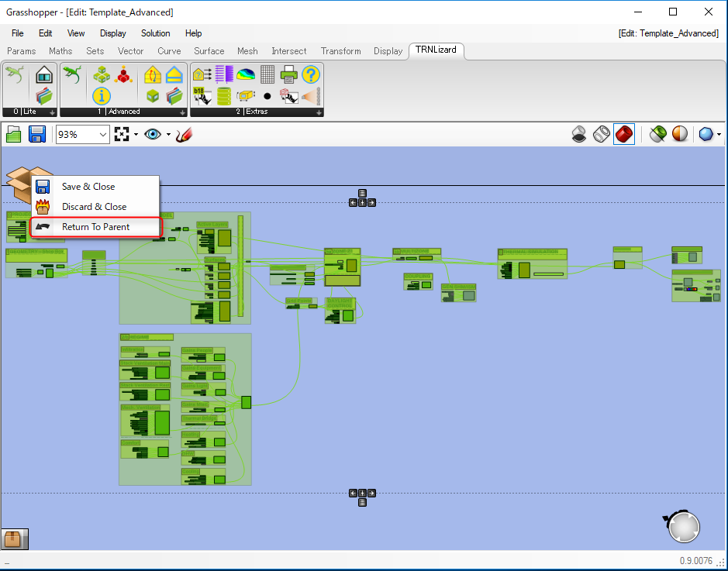Click the yellow house with blue outline icon
Image resolution: width=728 pixels, height=571 pixels.
coord(174,74)
